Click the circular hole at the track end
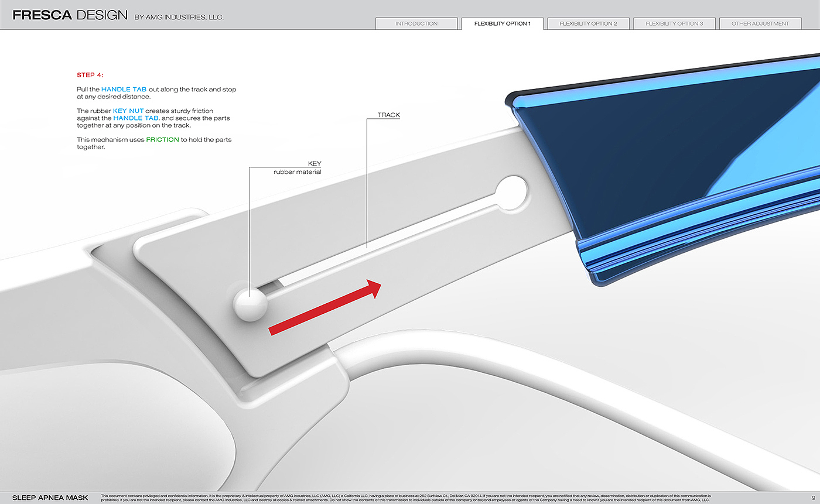820x504 pixels. [x=511, y=193]
